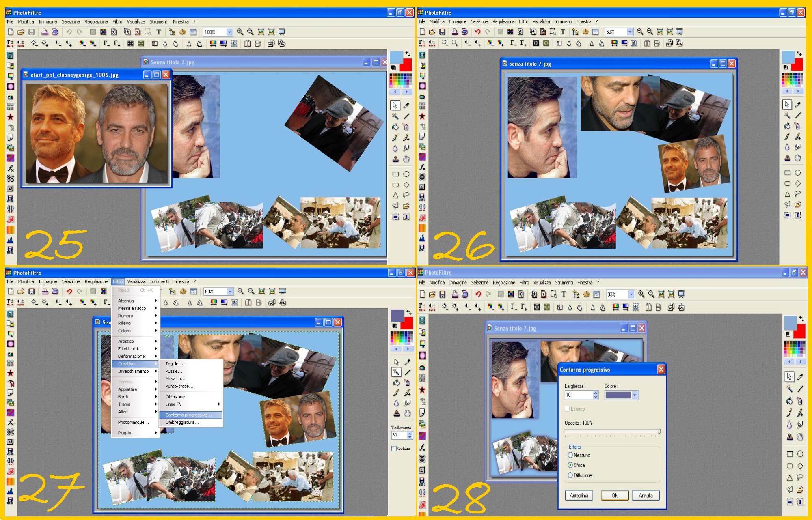
Task: Choose the Diffusione effect radio option
Action: pos(570,475)
